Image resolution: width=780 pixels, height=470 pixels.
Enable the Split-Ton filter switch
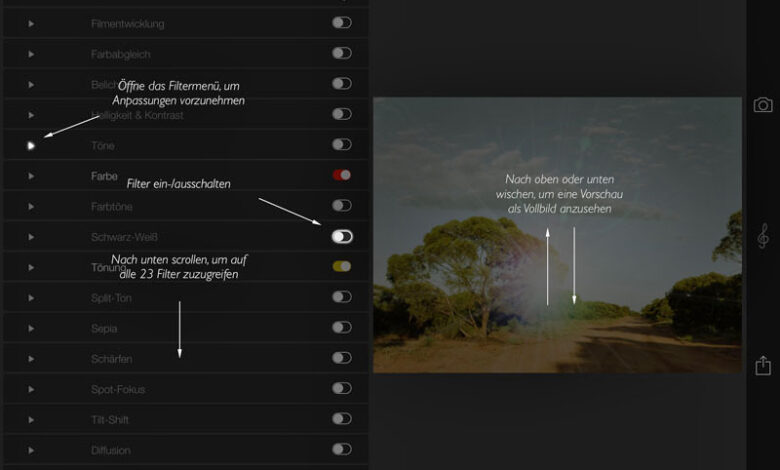pos(342,297)
